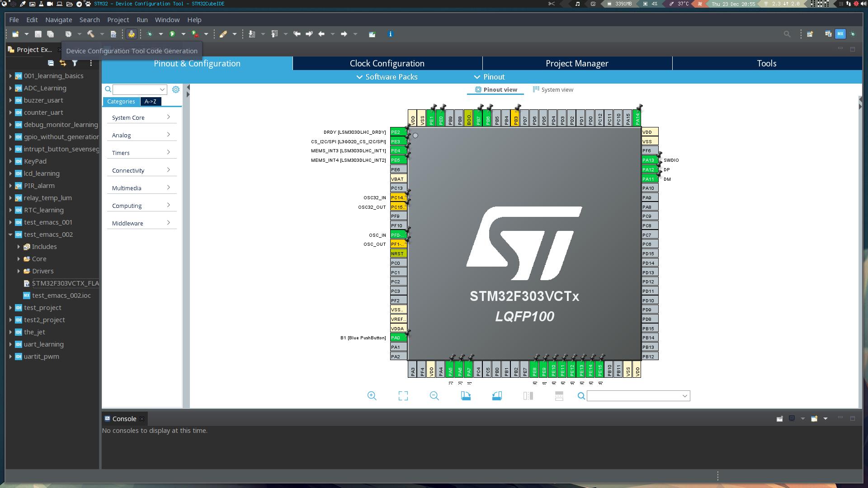868x488 pixels.
Task: Click pin PA0 on the chip
Action: tap(398, 338)
